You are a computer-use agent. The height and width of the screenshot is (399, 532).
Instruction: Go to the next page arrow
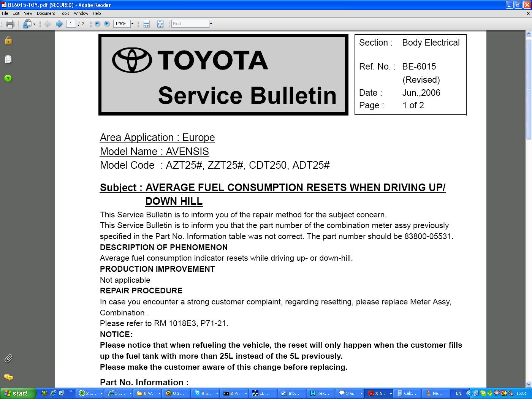click(59, 24)
